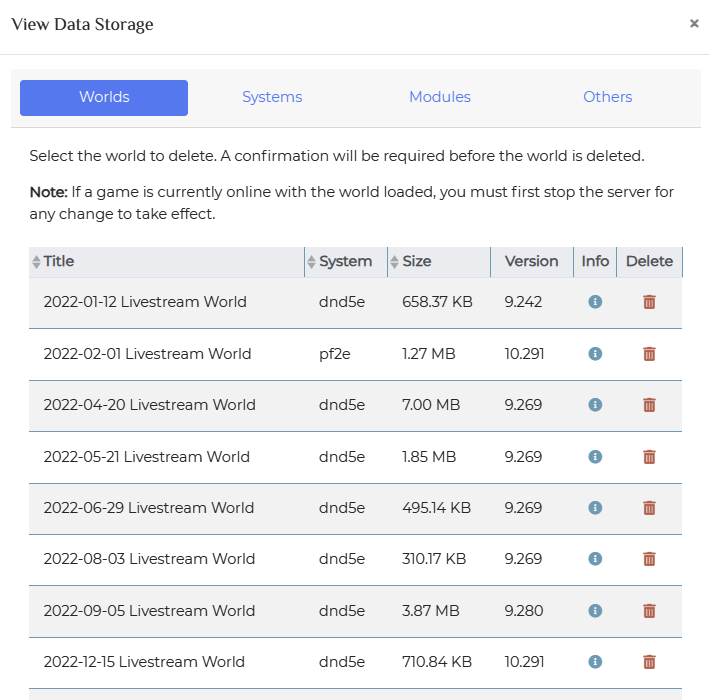Show info for 2022-01-12 Livestream World
Image resolution: width=709 pixels, height=700 pixels.
tap(595, 302)
